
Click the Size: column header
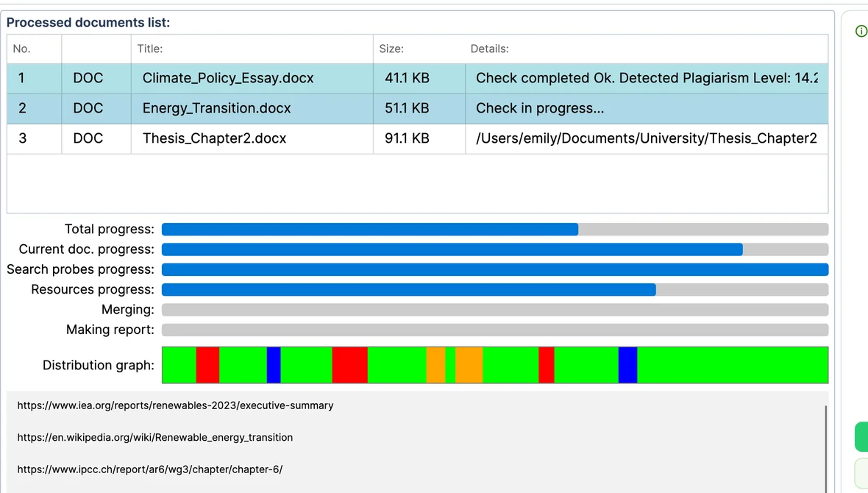pyautogui.click(x=419, y=49)
